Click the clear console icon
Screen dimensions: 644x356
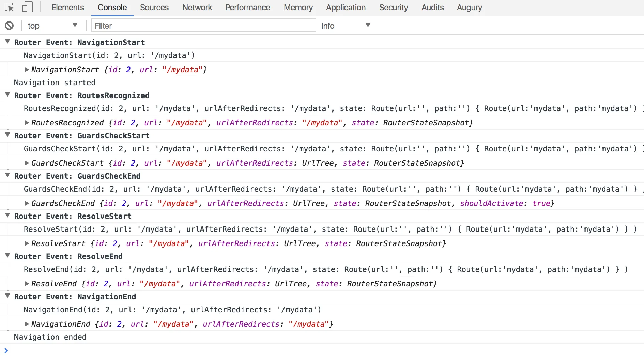click(x=9, y=26)
